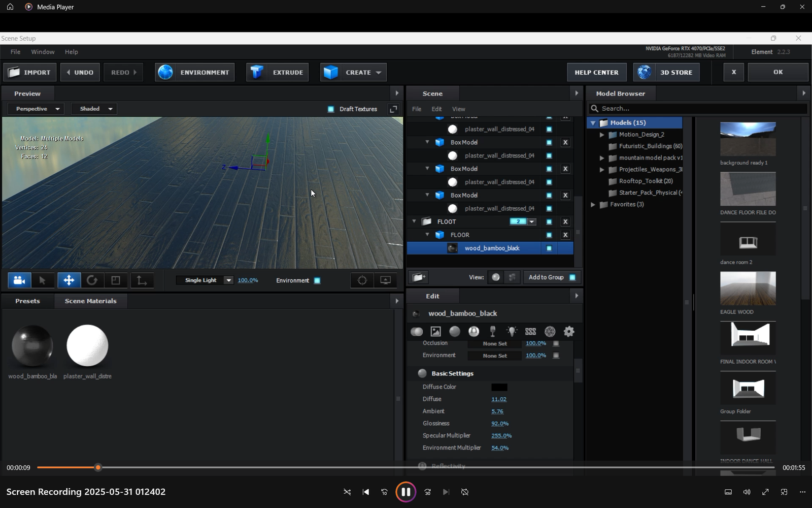Image resolution: width=812 pixels, height=508 pixels.
Task: Activate the rotate tool
Action: [x=92, y=280]
